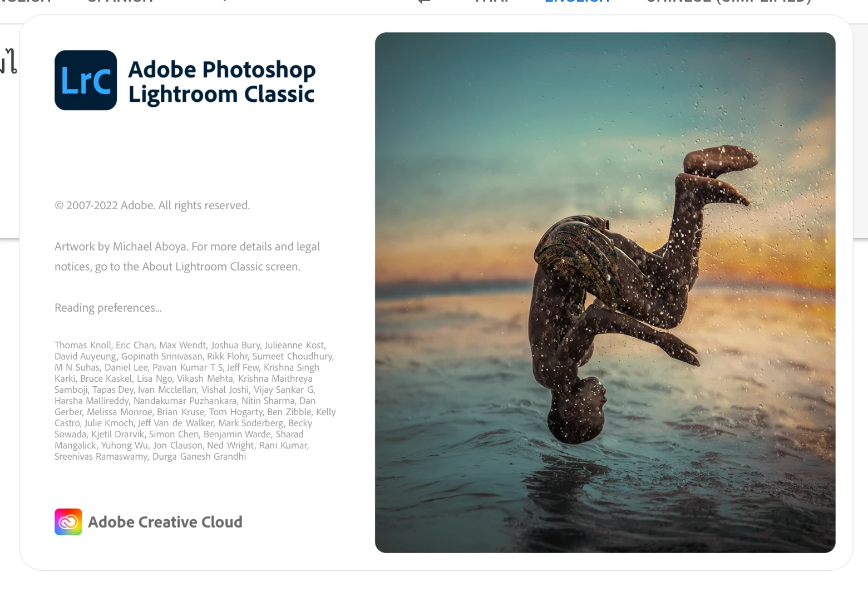This screenshot has width=868, height=601.
Task: Click the Adobe Creative Cloud label
Action: tap(165, 522)
